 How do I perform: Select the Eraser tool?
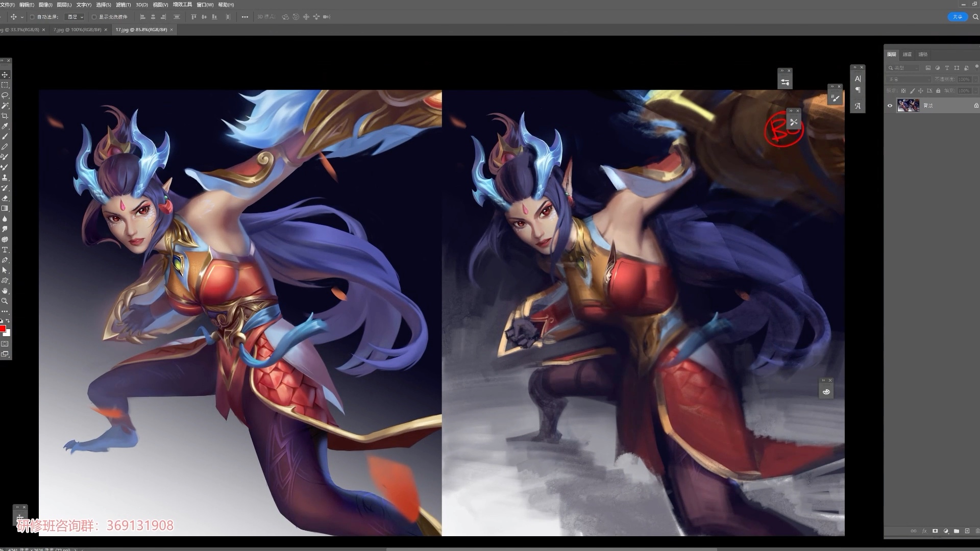tap(5, 198)
